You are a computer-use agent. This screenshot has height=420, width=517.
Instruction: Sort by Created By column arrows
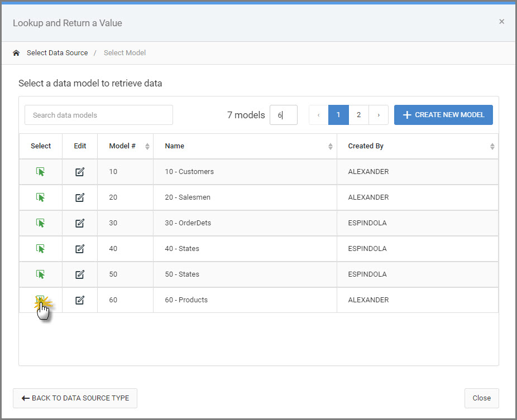click(x=492, y=146)
